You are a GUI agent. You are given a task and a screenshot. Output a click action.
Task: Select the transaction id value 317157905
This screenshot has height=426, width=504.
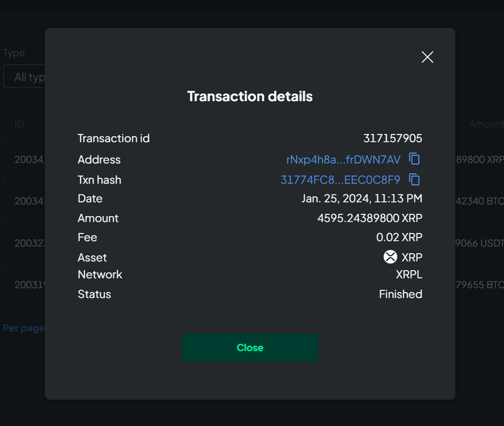[x=392, y=139]
